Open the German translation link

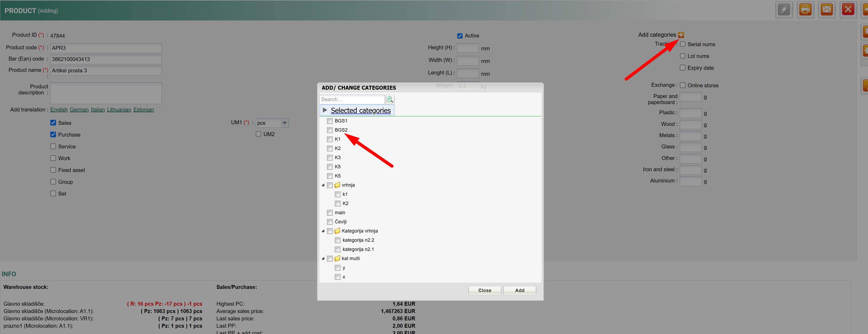pyautogui.click(x=79, y=110)
